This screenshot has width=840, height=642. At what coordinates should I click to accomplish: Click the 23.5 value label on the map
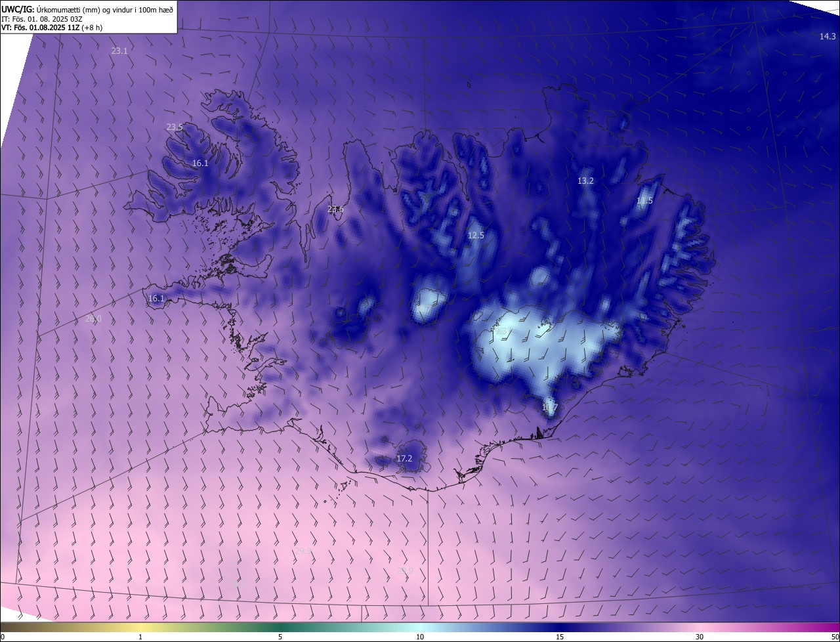[175, 127]
